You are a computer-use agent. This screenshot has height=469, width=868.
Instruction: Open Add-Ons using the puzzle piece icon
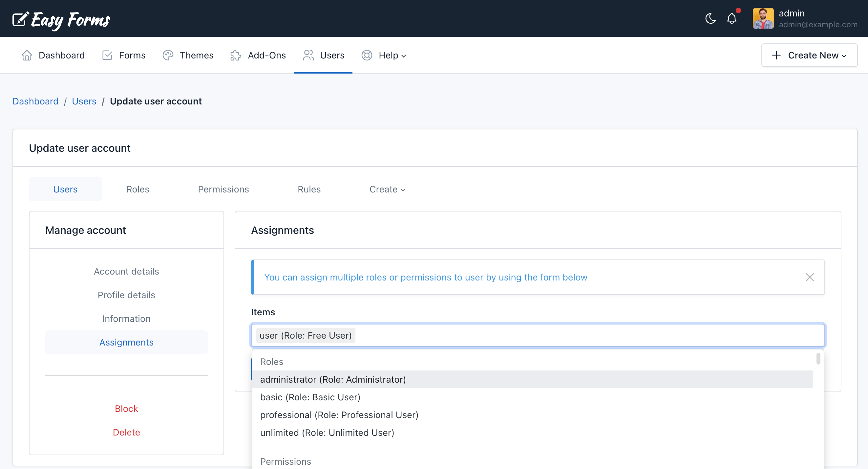(x=236, y=55)
